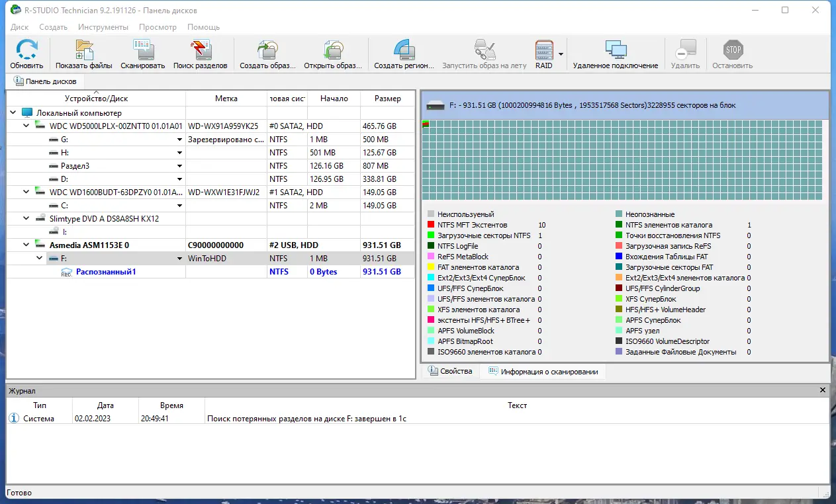Viewport: 836px width, 504px height.
Task: Click the Открыть образ icon
Action: click(332, 50)
